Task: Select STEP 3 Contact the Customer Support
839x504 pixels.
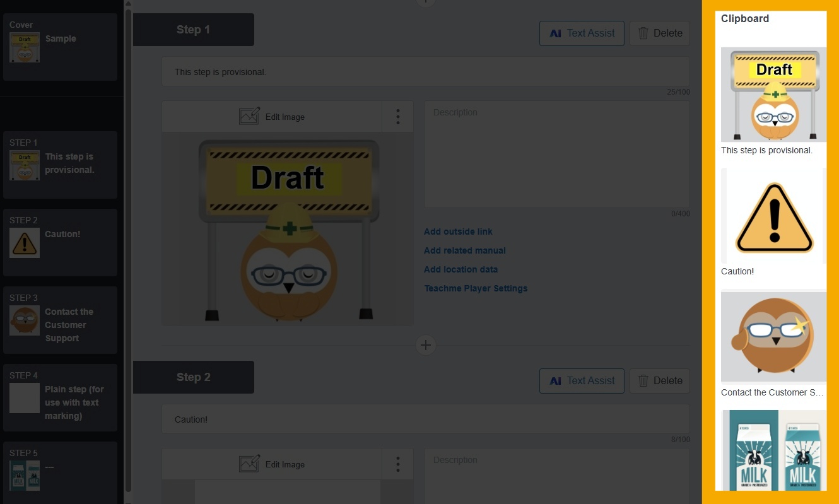Action: 60,320
